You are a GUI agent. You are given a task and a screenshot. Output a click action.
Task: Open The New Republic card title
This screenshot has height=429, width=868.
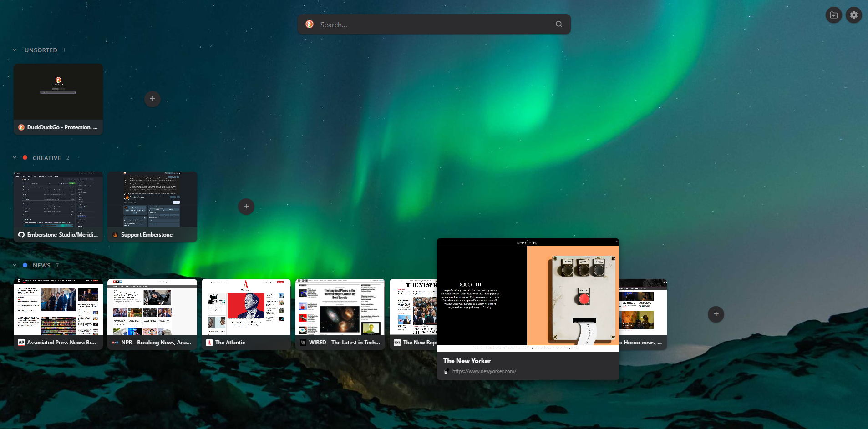coord(420,343)
